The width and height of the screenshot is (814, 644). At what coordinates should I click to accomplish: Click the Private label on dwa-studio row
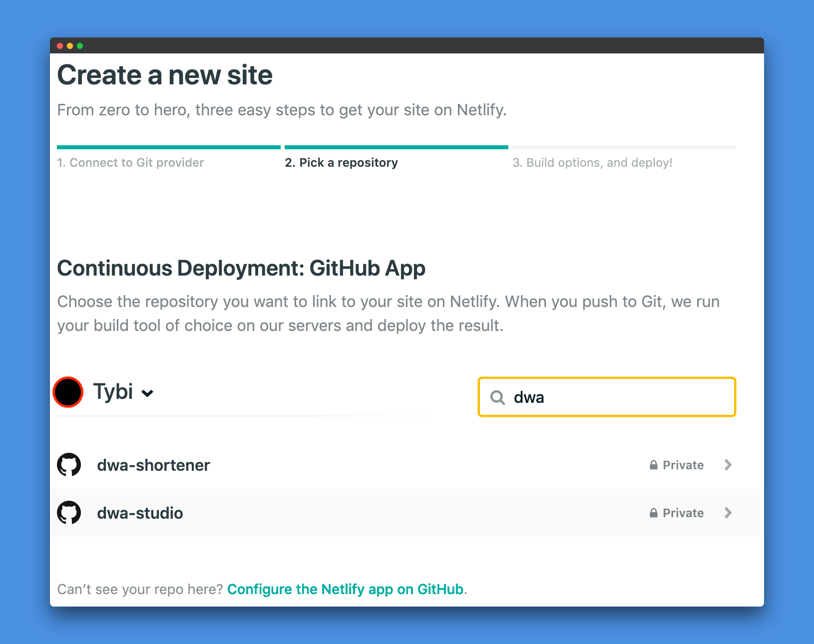(x=683, y=513)
